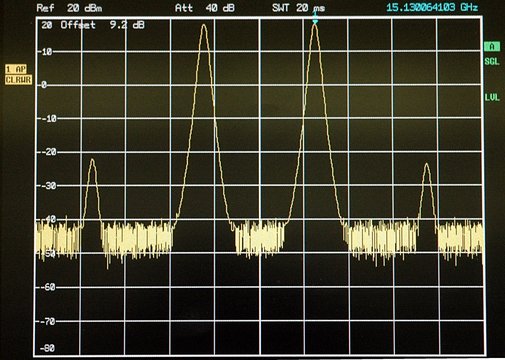The height and width of the screenshot is (360, 505).
Task: Click the CLRWR clear-write mode label
Action: click(18, 80)
